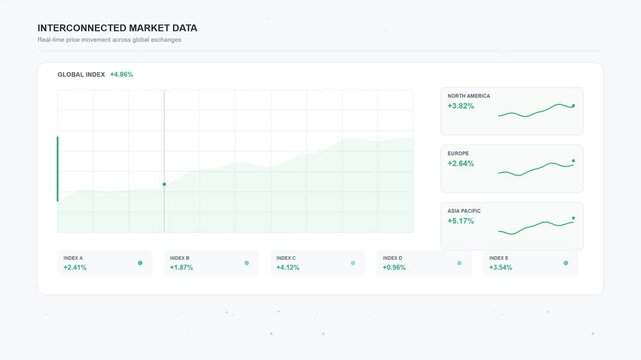
Task: Click the global index area chart
Action: (x=235, y=161)
